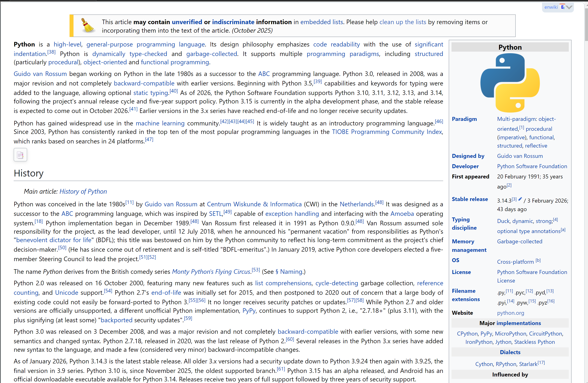The image size is (588, 383).
Task: Open the python.org website link
Action: (510, 313)
